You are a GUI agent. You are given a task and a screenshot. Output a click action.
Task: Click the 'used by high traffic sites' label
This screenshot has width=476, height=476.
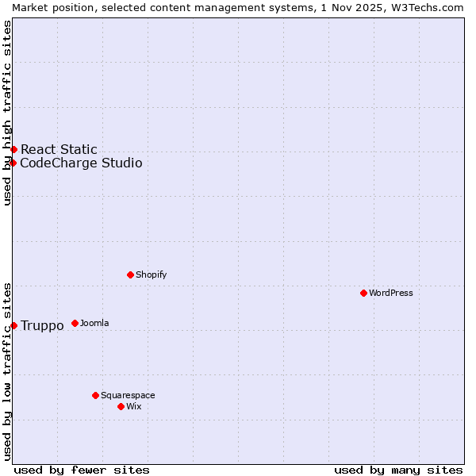(x=7, y=113)
